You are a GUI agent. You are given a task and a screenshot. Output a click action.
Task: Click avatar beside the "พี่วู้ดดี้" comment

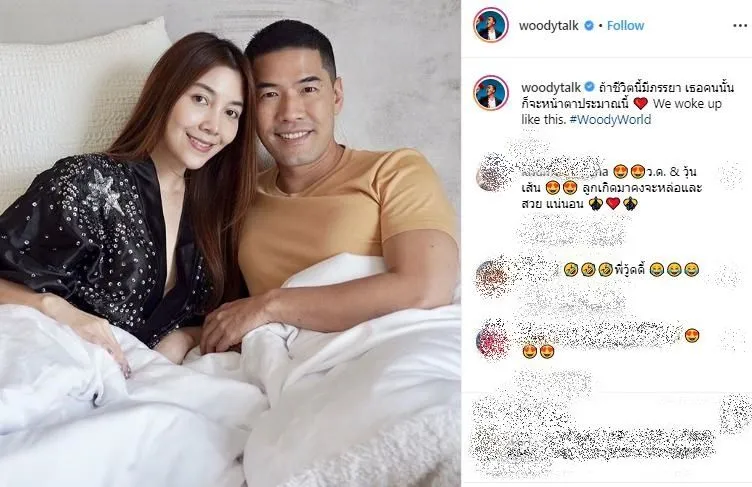tap(492, 277)
